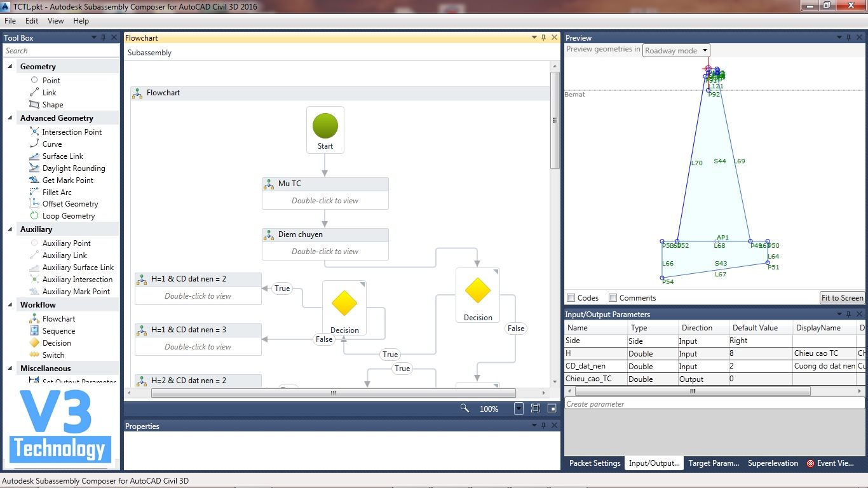The width and height of the screenshot is (868, 488).
Task: Select the Shape geometry tool
Action: [52, 105]
